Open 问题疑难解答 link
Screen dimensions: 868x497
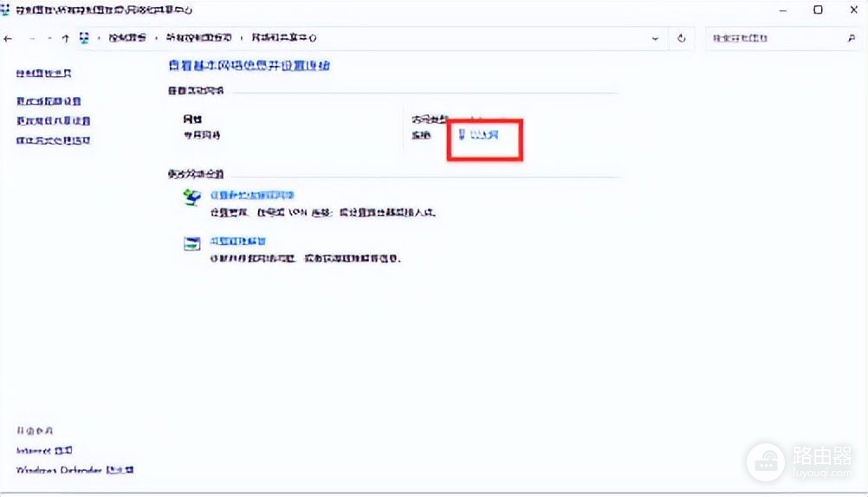pyautogui.click(x=238, y=241)
